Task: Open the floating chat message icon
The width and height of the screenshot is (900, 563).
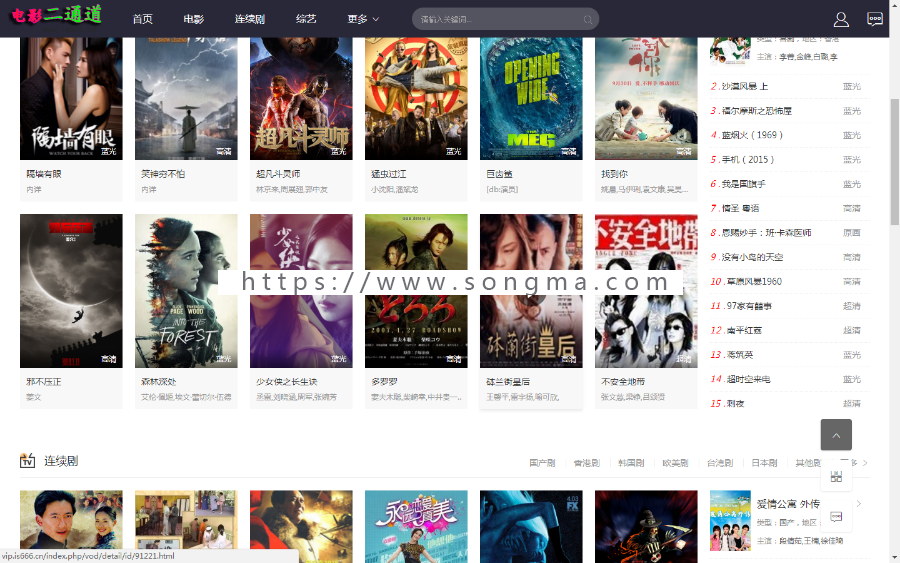Action: pos(836,517)
